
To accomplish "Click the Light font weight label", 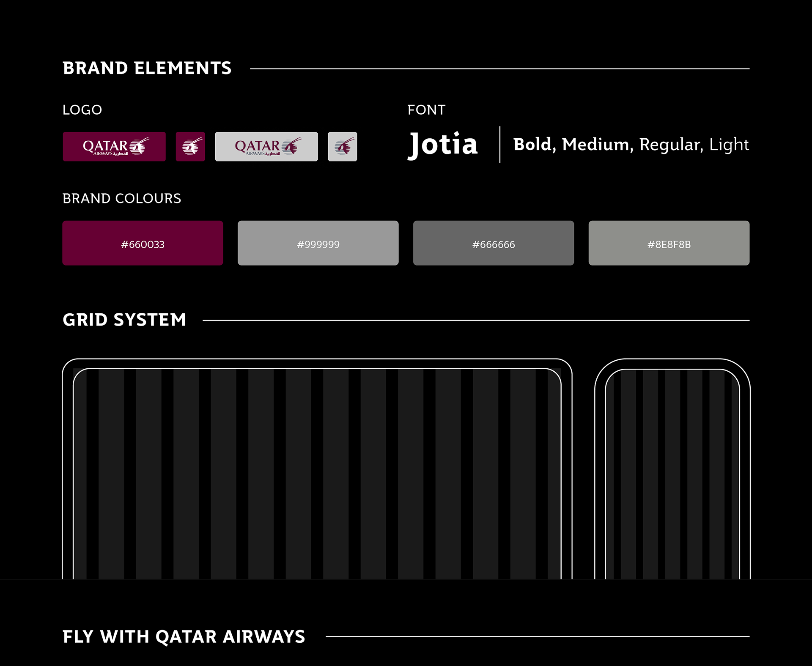I will tap(729, 145).
